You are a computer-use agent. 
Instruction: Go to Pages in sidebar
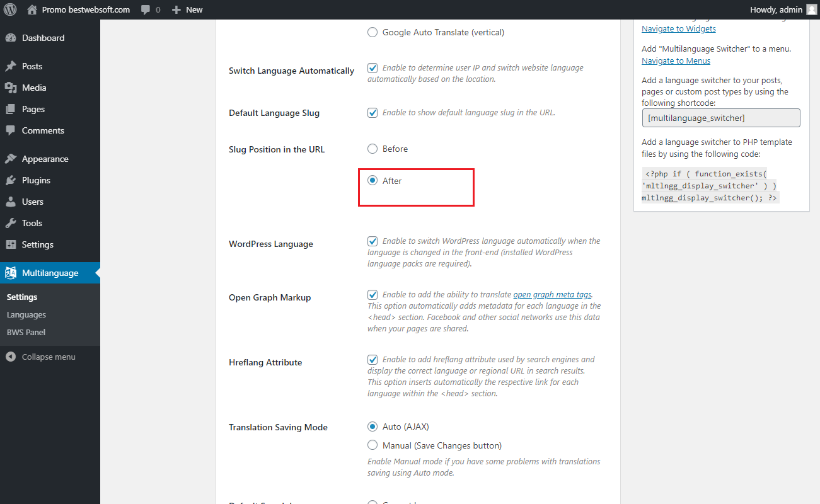[x=50, y=109]
